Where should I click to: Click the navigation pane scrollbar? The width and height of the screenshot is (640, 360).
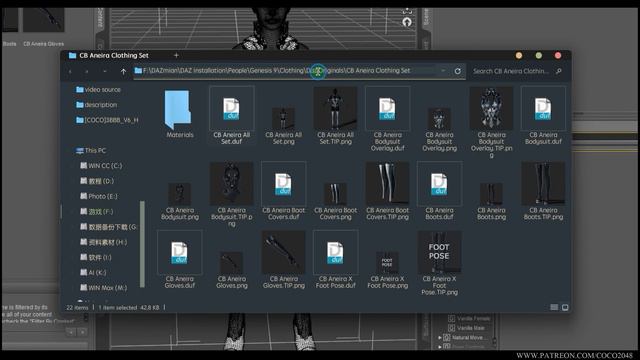coord(142,244)
